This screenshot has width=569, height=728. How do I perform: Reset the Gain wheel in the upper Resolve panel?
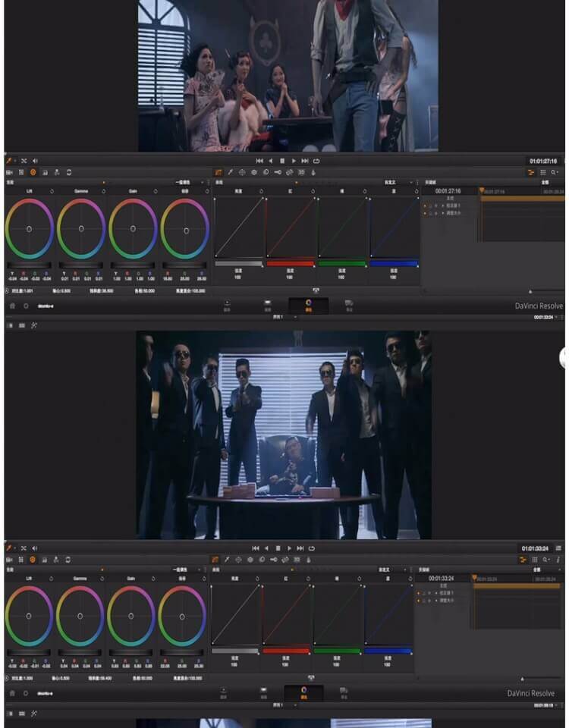(x=155, y=191)
